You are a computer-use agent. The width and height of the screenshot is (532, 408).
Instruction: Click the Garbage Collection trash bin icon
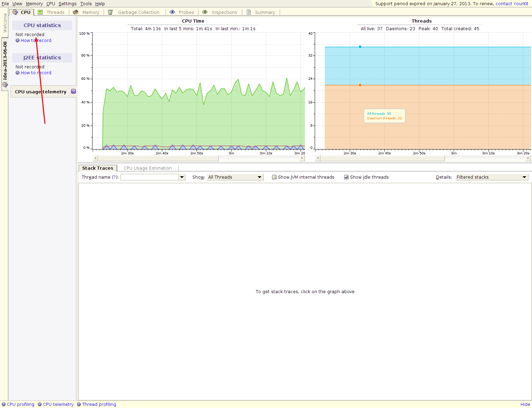(110, 12)
